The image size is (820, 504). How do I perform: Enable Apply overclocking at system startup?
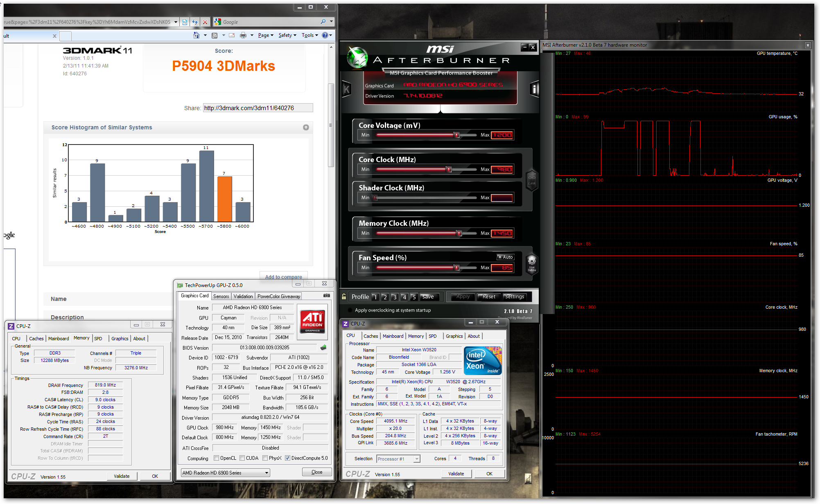[x=350, y=310]
